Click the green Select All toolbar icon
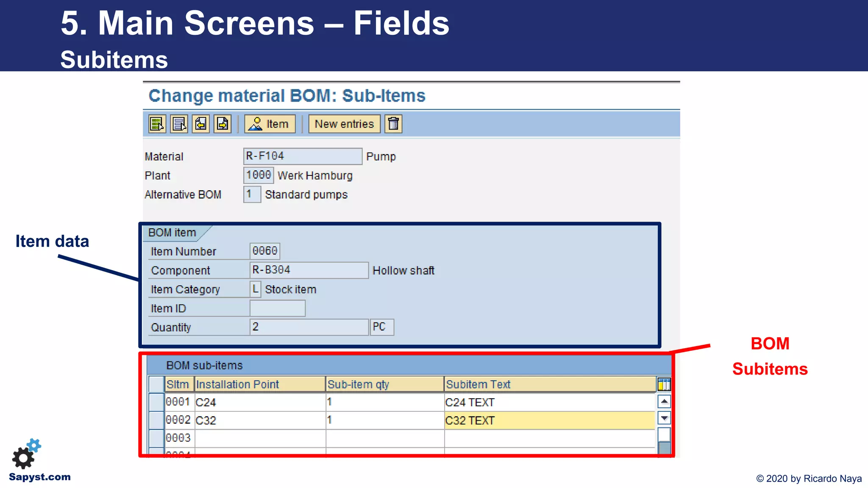 [x=157, y=124]
